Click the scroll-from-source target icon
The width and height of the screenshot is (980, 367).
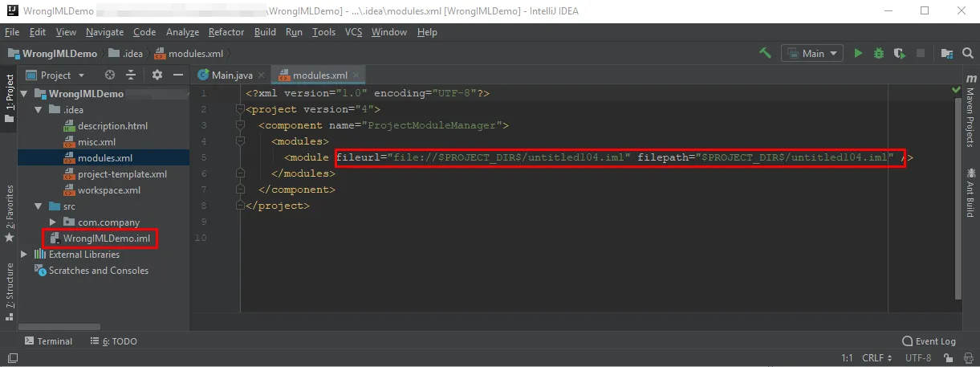tap(110, 75)
